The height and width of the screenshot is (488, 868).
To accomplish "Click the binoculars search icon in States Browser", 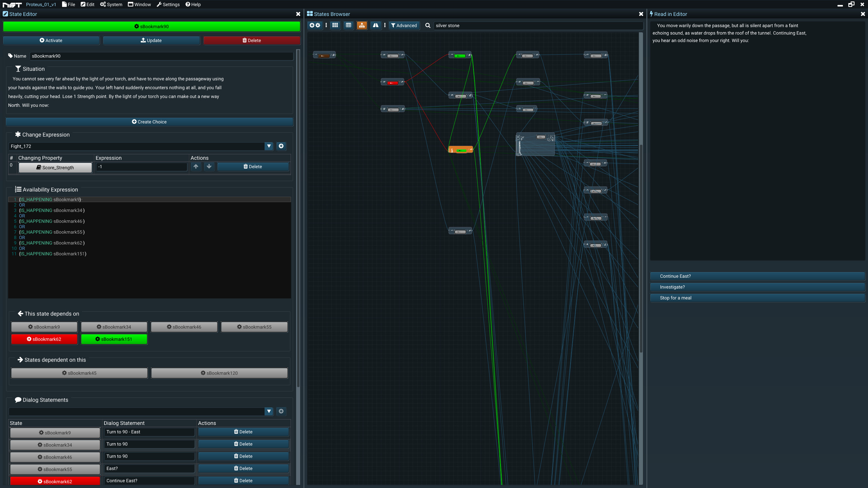I will (x=375, y=25).
